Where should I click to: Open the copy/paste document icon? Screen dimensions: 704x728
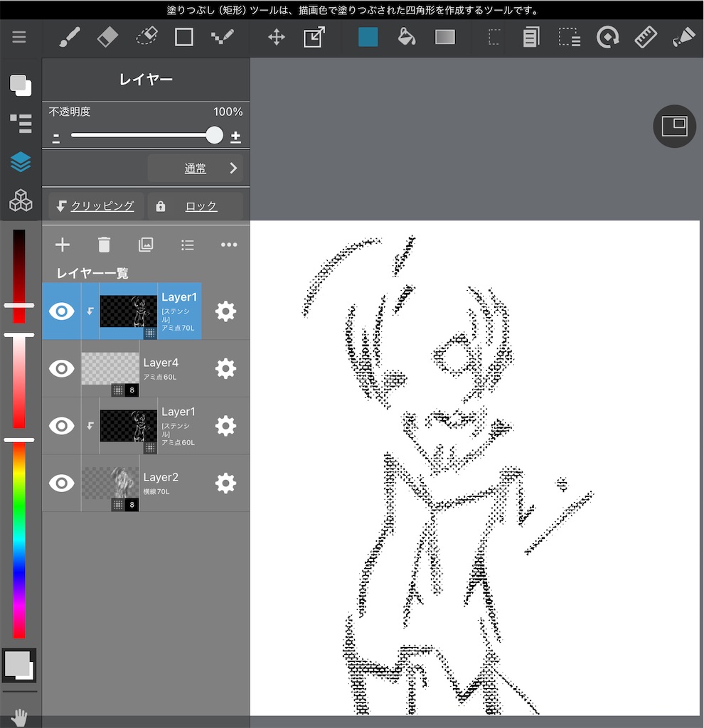tap(531, 37)
